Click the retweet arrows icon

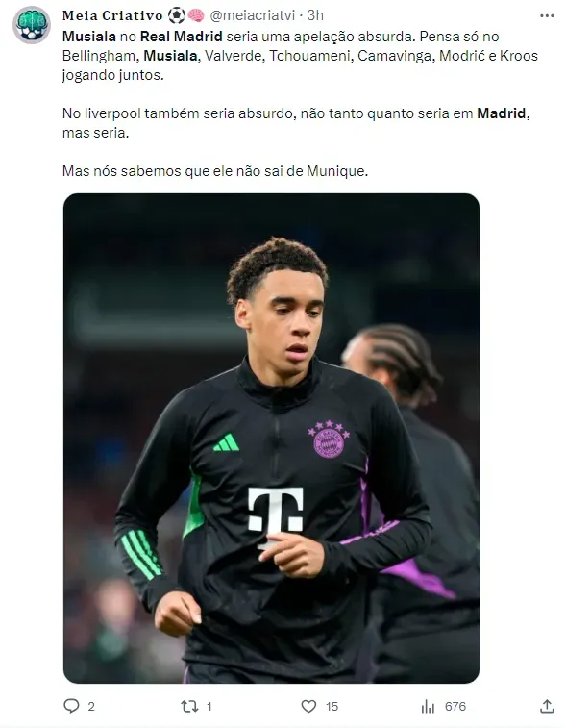(189, 707)
